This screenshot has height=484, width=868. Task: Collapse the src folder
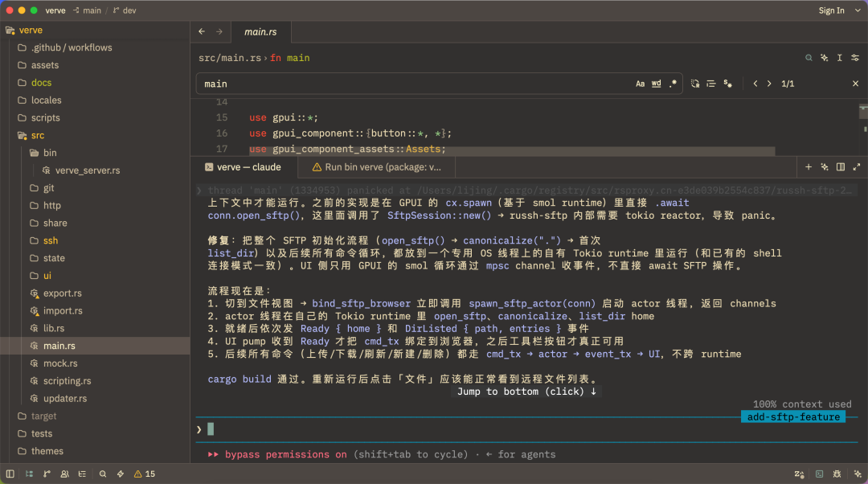[95, 135]
